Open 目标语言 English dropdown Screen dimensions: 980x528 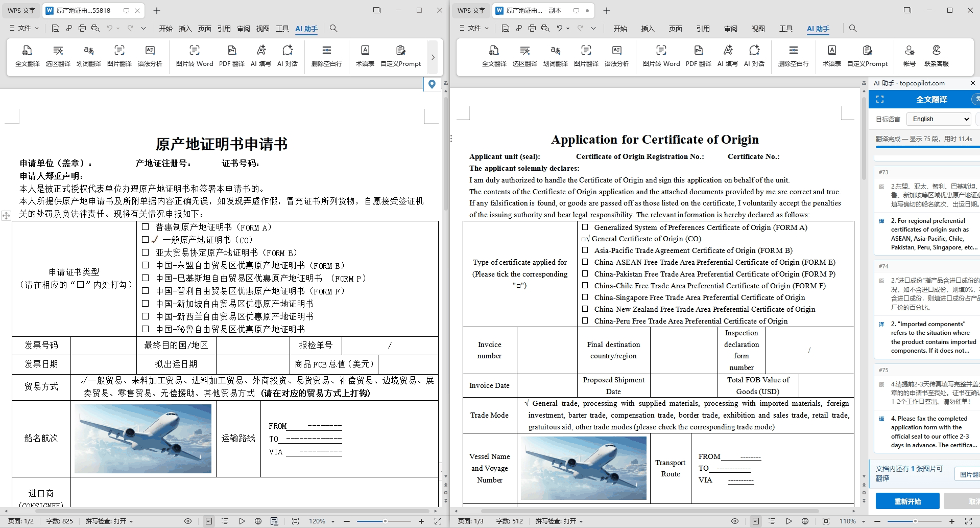(939, 119)
